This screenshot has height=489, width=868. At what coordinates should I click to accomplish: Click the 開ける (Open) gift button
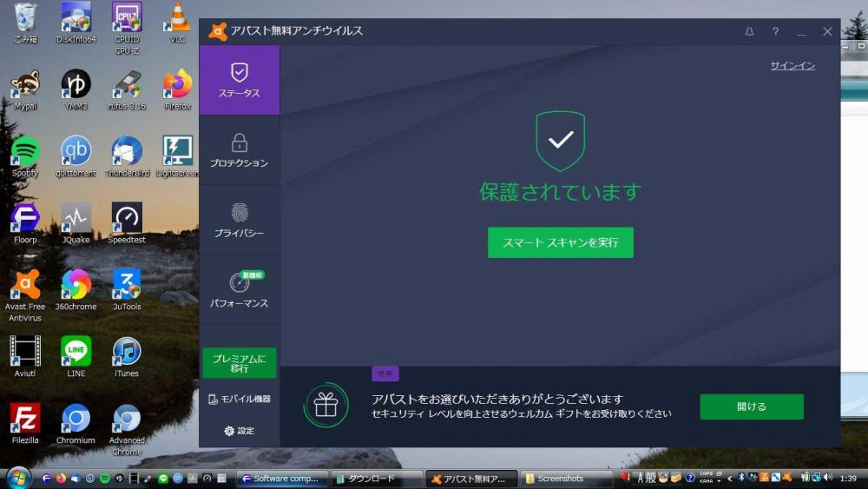tap(751, 406)
